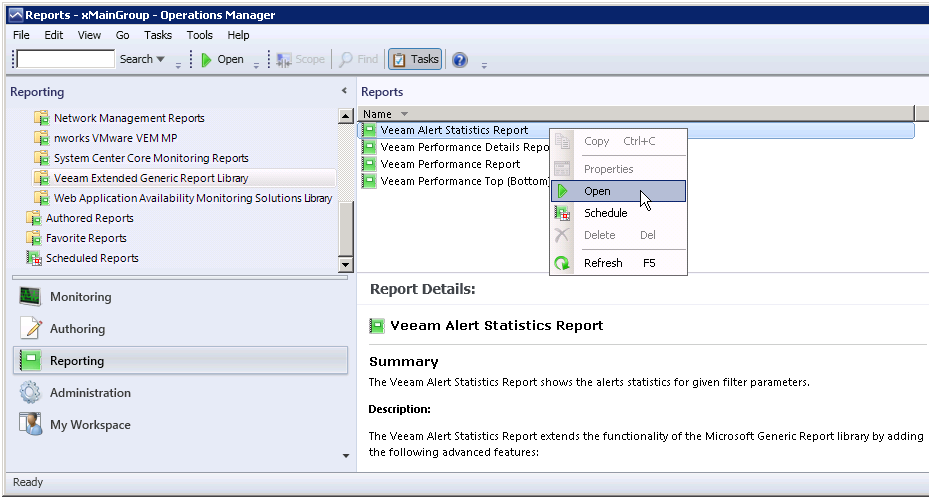Select the Favorite Reports folder

click(86, 238)
